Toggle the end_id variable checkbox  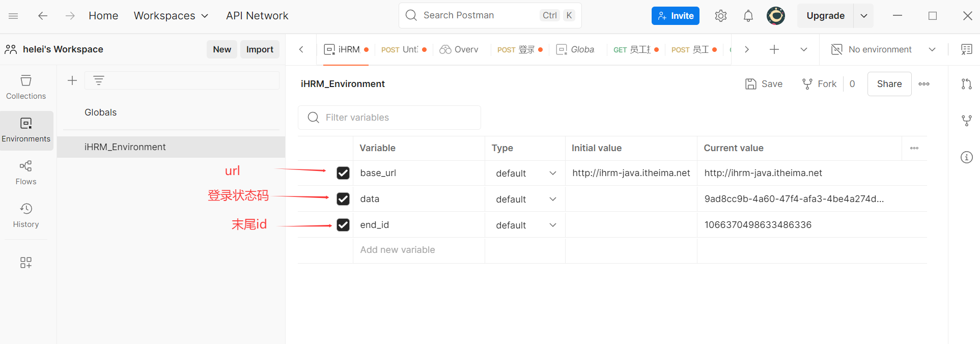pos(343,225)
